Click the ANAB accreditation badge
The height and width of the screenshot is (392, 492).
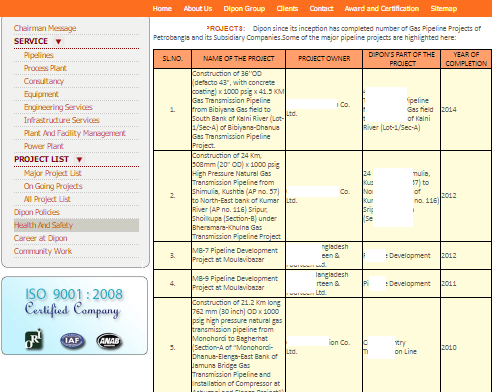109,341
